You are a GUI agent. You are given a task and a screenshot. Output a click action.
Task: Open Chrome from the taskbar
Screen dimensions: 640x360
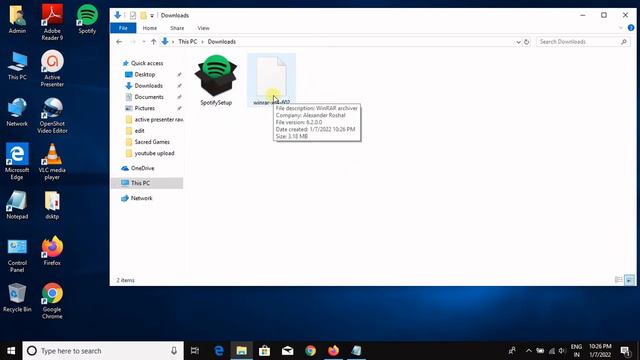(x=310, y=351)
